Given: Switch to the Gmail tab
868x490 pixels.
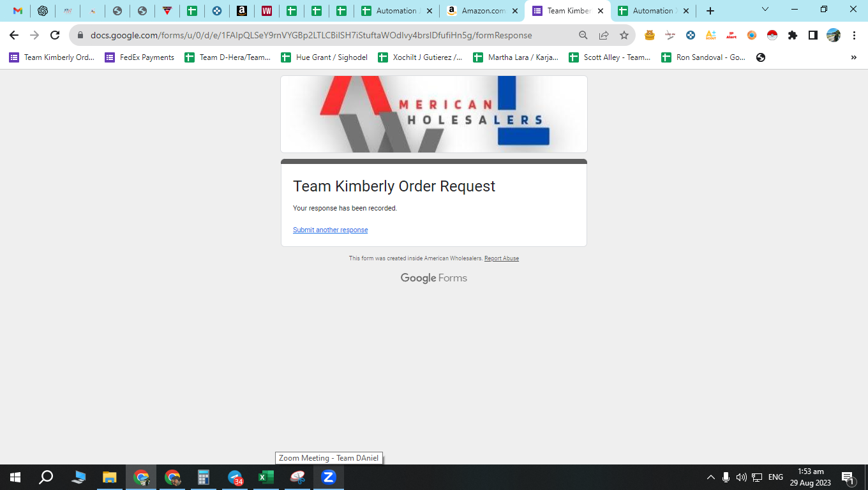Looking at the screenshot, I should pyautogui.click(x=18, y=11).
